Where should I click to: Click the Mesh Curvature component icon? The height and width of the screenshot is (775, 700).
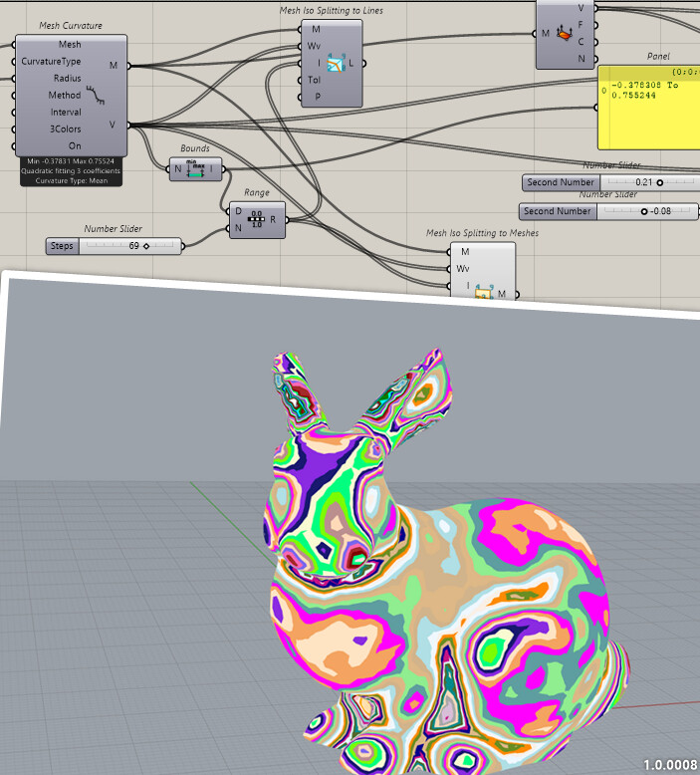coord(96,95)
